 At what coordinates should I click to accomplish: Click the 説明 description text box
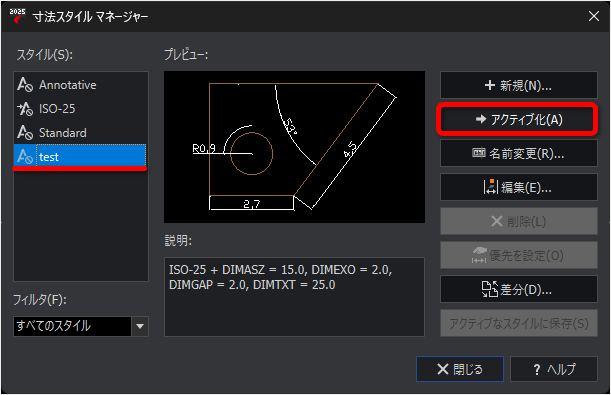pos(294,296)
